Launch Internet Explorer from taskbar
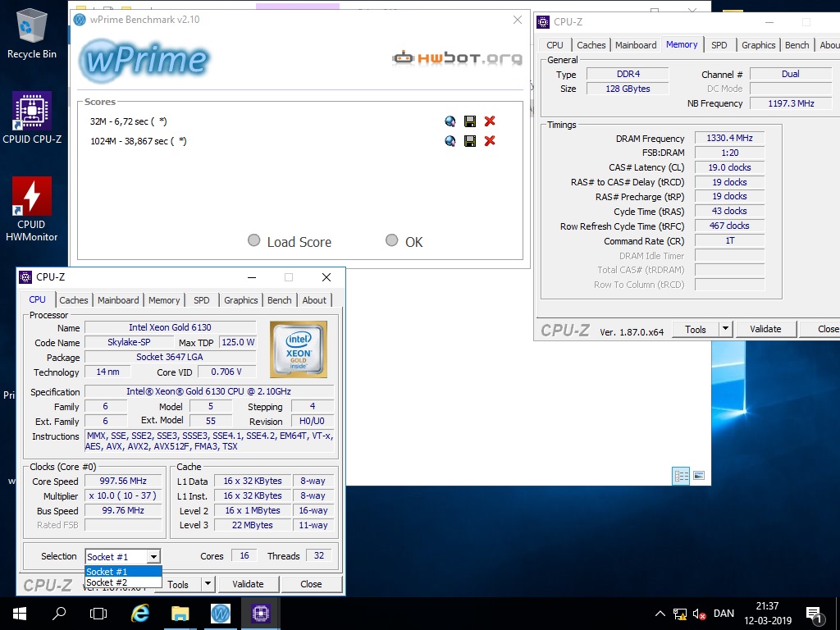 click(139, 614)
